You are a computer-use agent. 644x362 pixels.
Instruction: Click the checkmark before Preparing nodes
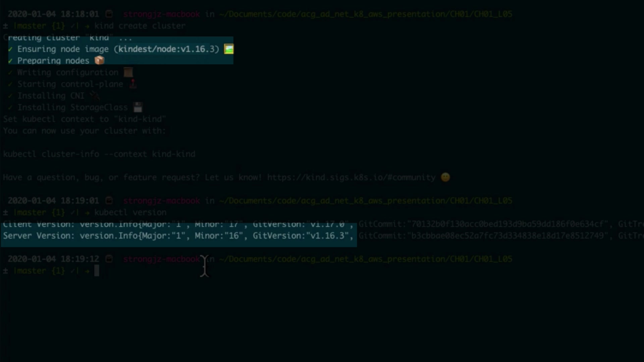click(x=10, y=61)
